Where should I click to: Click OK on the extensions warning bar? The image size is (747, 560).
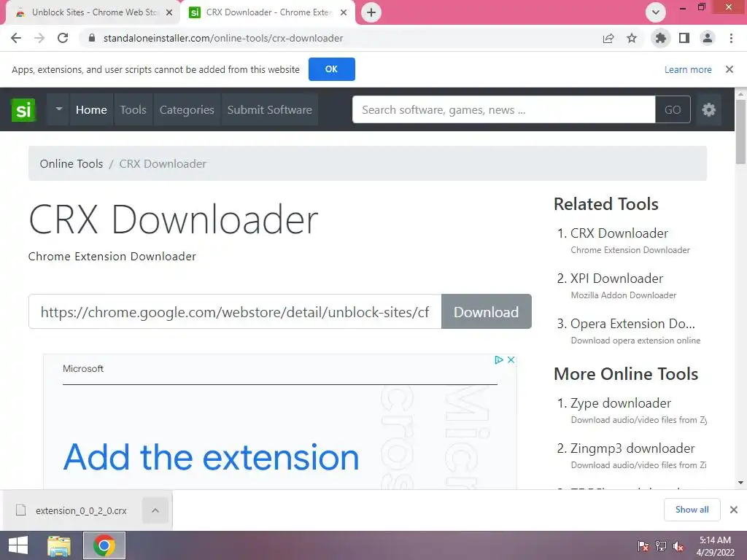(x=332, y=69)
